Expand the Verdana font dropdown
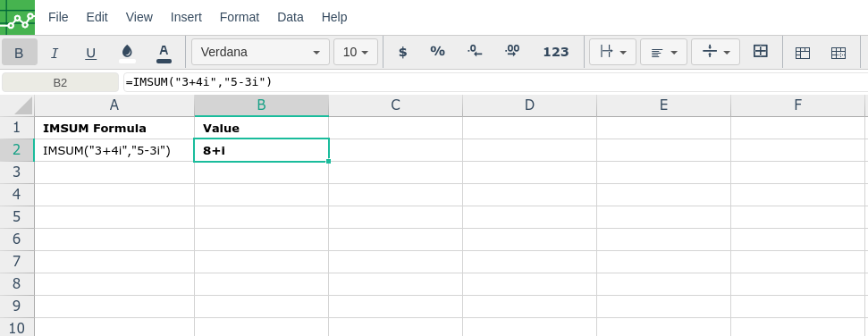This screenshot has width=868, height=336. (x=261, y=52)
